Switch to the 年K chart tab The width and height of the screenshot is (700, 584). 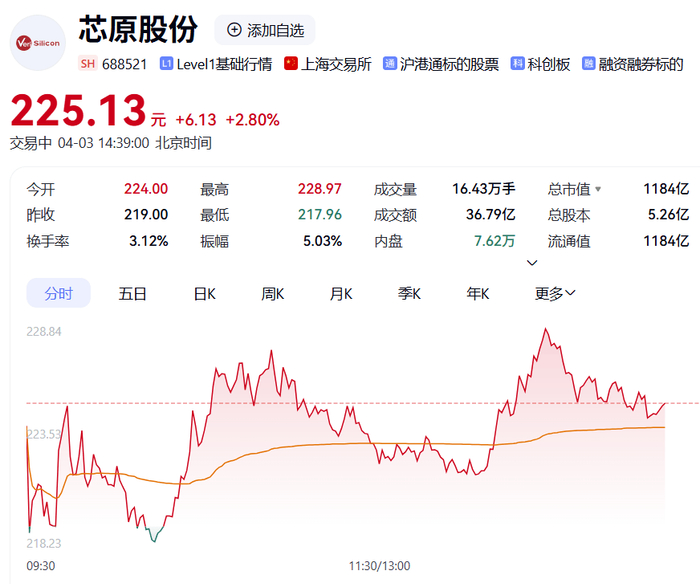(x=478, y=293)
